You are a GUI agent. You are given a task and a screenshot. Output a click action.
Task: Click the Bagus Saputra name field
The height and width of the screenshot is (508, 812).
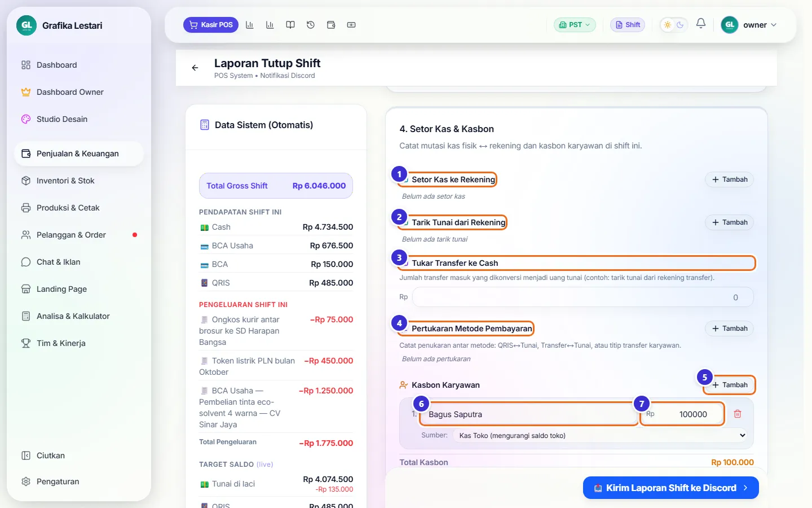528,414
